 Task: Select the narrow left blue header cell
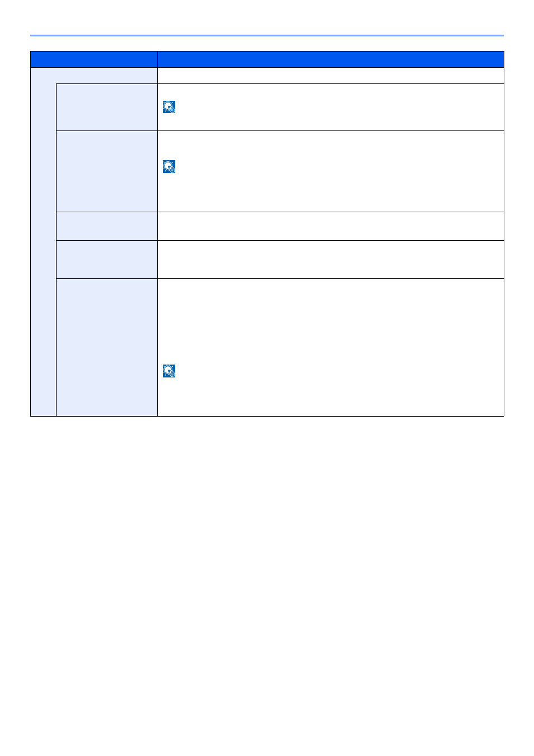pyautogui.click(x=94, y=59)
